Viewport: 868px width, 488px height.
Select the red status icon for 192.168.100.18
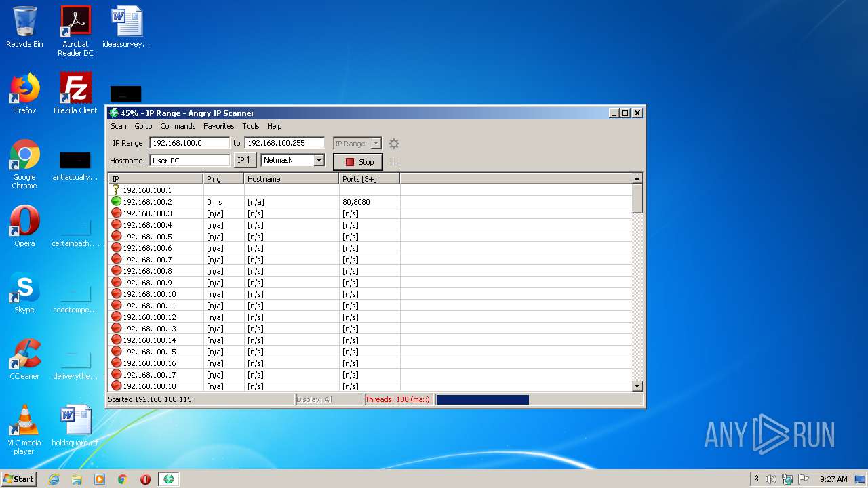click(116, 386)
